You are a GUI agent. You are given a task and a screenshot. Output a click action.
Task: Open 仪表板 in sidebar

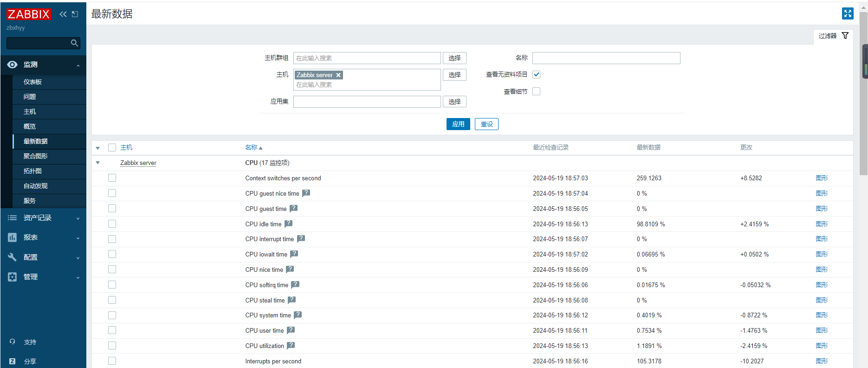click(50, 82)
